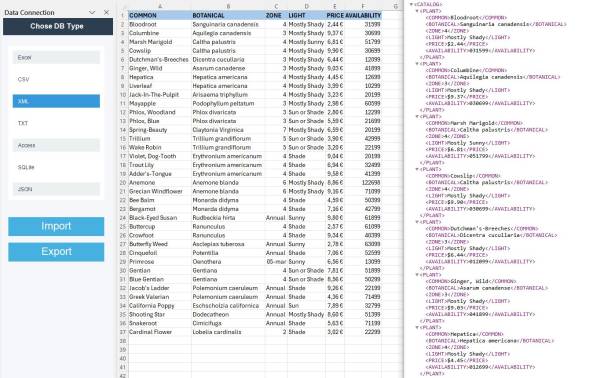Select the Aquilegia canadensis cell

228,33
